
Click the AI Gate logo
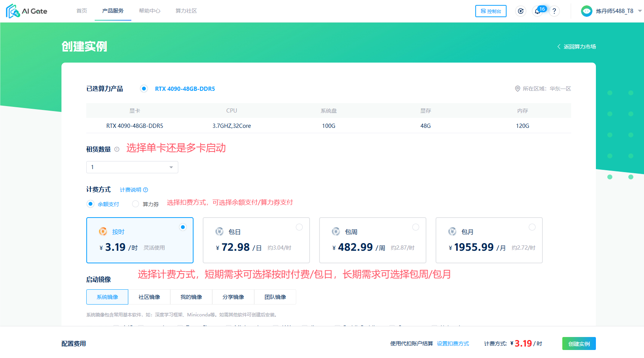pyautogui.click(x=26, y=11)
